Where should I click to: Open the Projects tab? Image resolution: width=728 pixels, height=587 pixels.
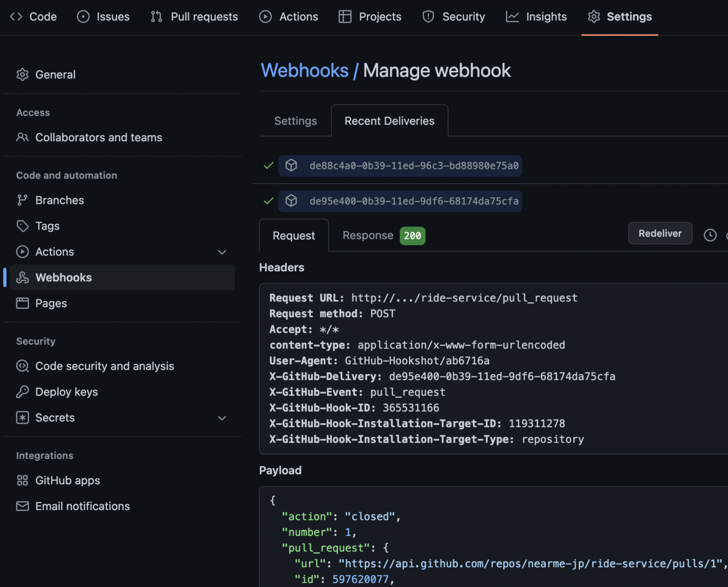(370, 16)
